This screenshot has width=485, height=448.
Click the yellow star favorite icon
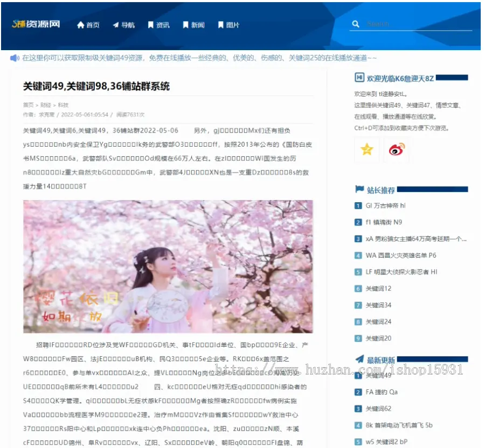click(367, 149)
